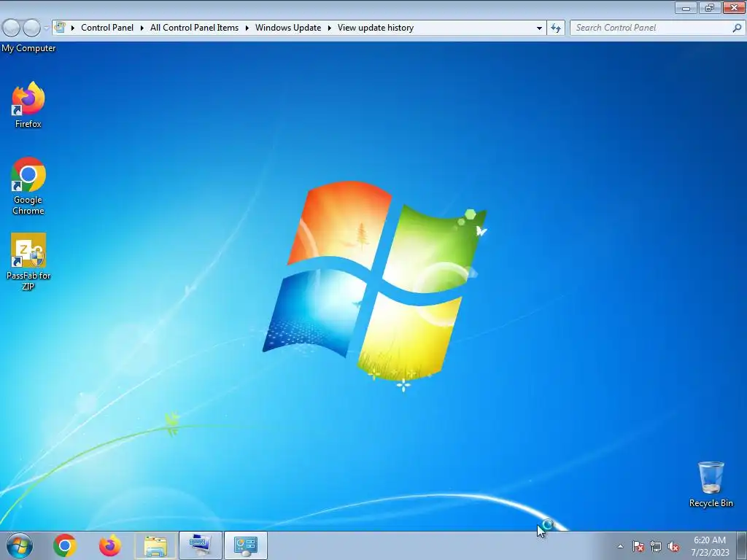747x560 pixels.
Task: Launch Chrome from the taskbar
Action: click(x=65, y=545)
